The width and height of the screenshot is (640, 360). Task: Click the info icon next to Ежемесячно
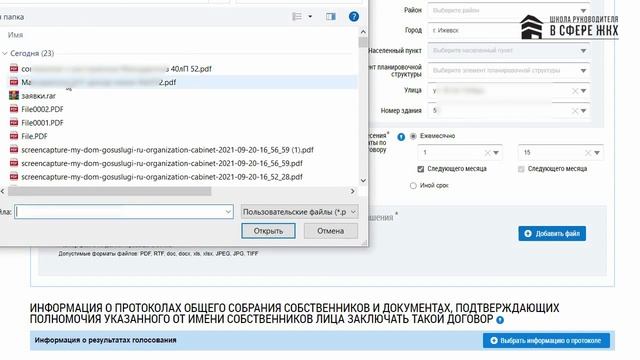pos(401,137)
